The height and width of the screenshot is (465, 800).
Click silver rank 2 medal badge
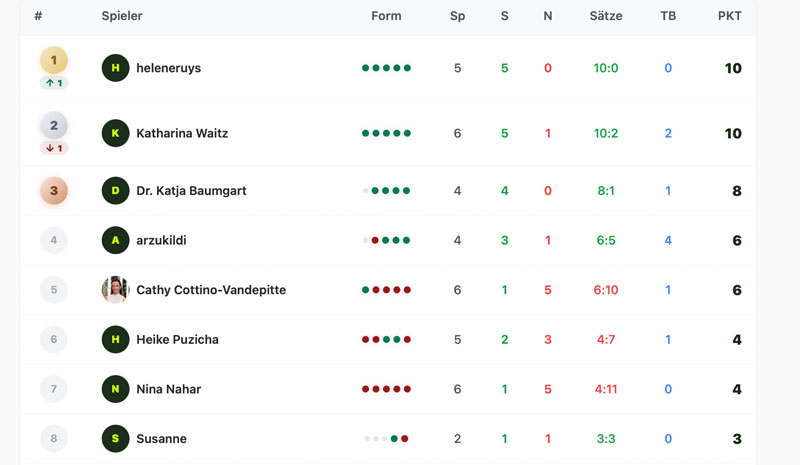click(x=54, y=126)
